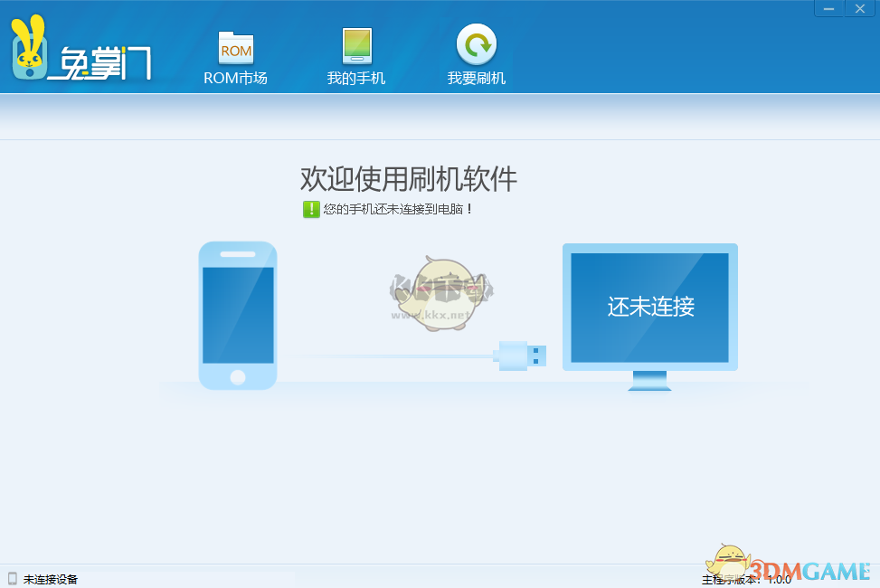Select the 我要刷机 tab label
Image resolution: width=880 pixels, height=588 pixels.
pyautogui.click(x=476, y=80)
